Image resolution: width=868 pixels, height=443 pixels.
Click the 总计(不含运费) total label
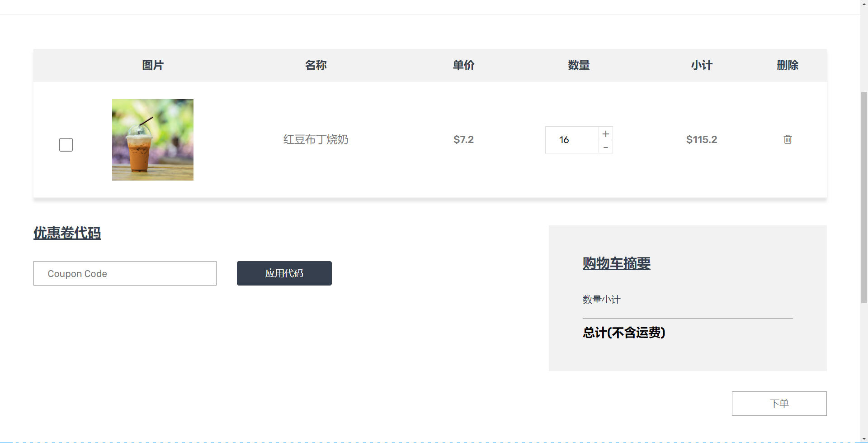[x=624, y=333]
